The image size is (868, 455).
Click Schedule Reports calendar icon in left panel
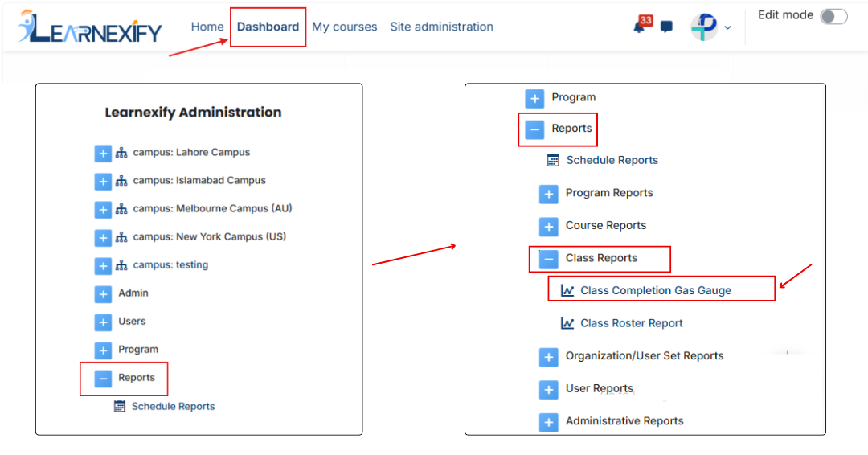point(120,406)
